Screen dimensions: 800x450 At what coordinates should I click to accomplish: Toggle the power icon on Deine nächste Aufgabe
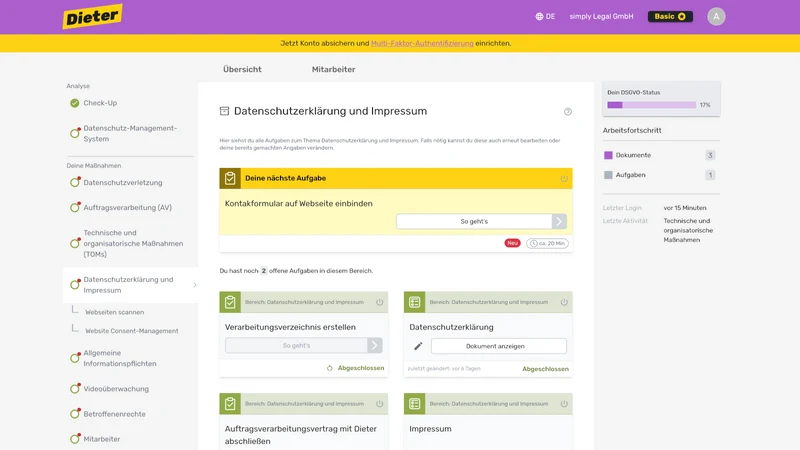(x=564, y=179)
